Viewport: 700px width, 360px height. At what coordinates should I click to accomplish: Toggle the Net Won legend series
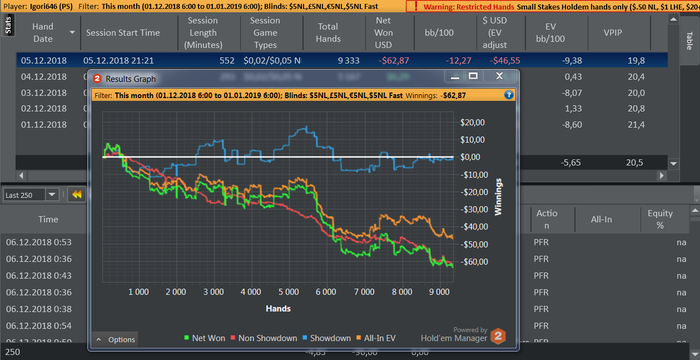coord(204,338)
